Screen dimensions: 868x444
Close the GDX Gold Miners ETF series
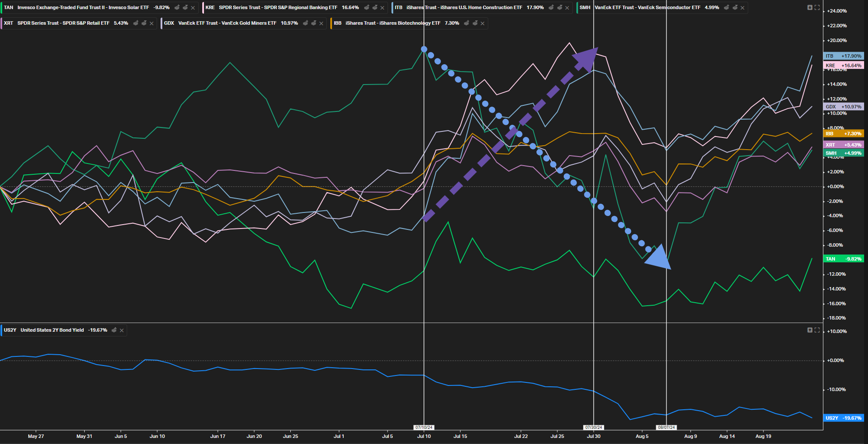pyautogui.click(x=322, y=23)
